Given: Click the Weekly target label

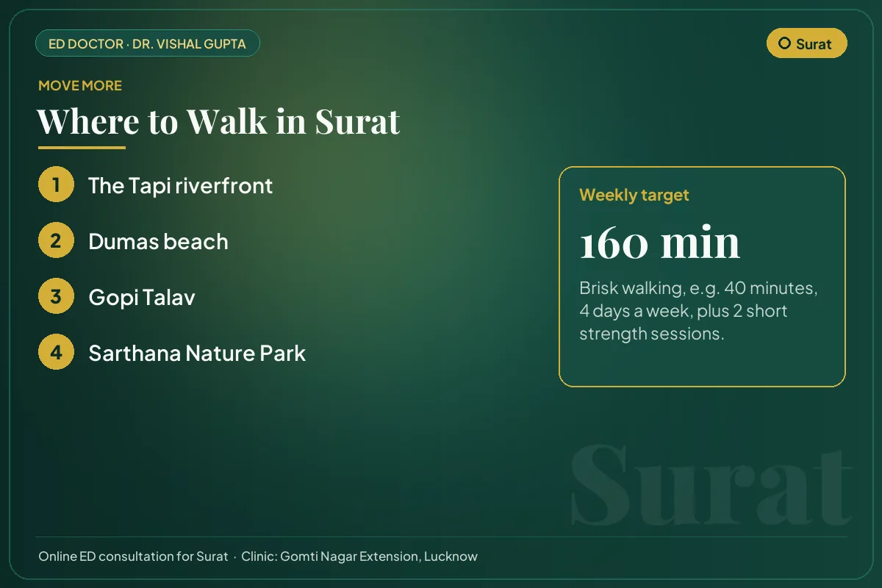Looking at the screenshot, I should point(634,196).
